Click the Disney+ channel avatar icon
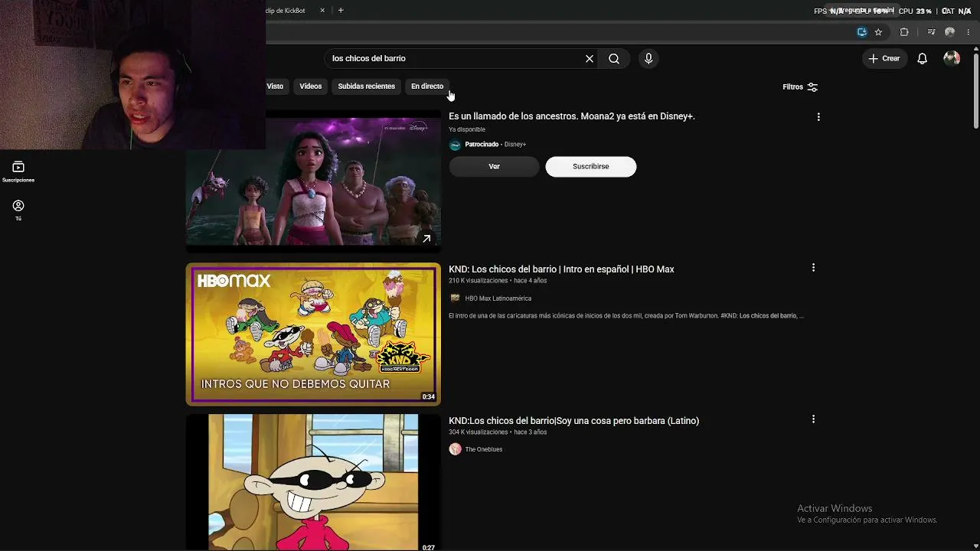Screen dimensions: 980x551 [x=455, y=145]
